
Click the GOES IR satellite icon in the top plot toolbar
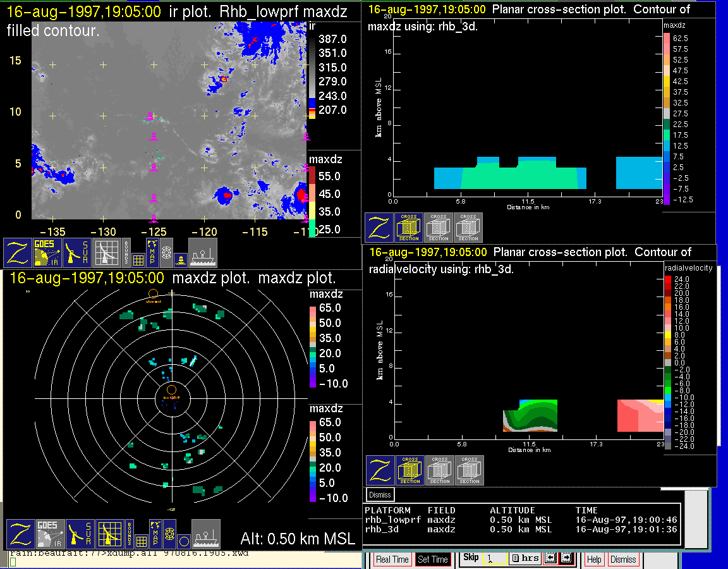49,252
